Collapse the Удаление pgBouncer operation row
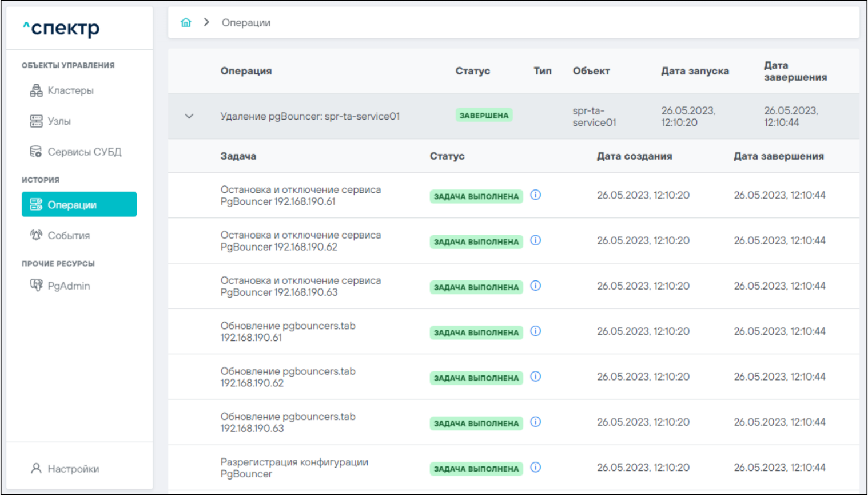 pyautogui.click(x=189, y=116)
